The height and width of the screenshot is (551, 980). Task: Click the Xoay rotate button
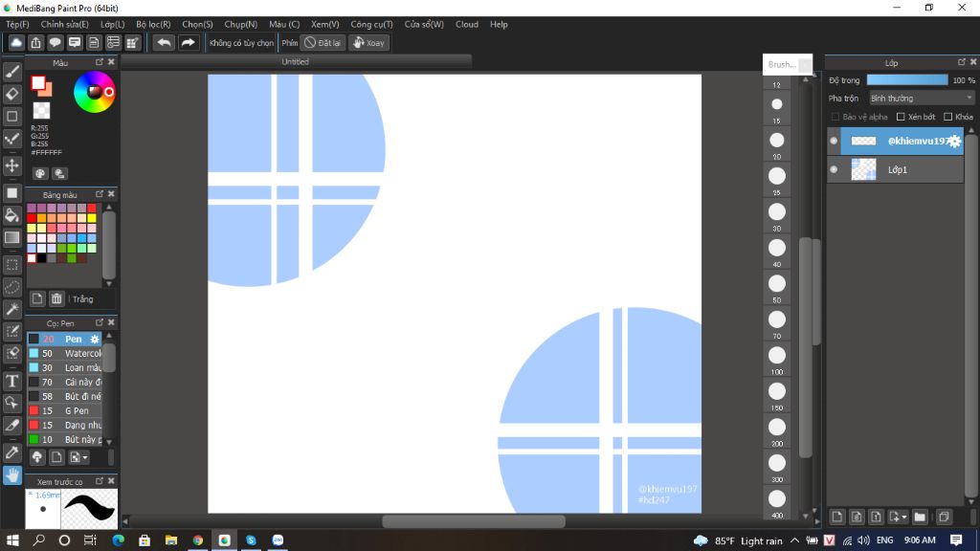point(368,42)
